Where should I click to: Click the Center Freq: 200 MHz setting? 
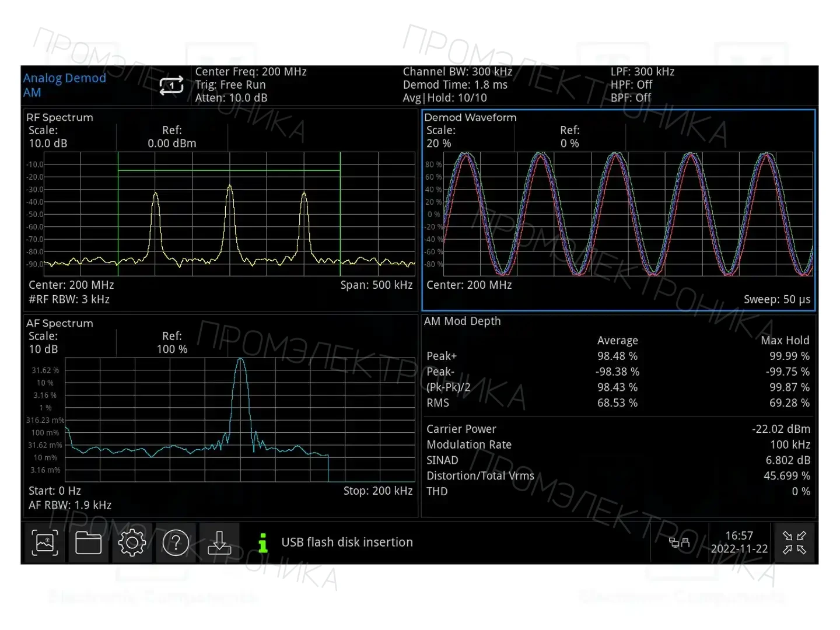tap(251, 72)
